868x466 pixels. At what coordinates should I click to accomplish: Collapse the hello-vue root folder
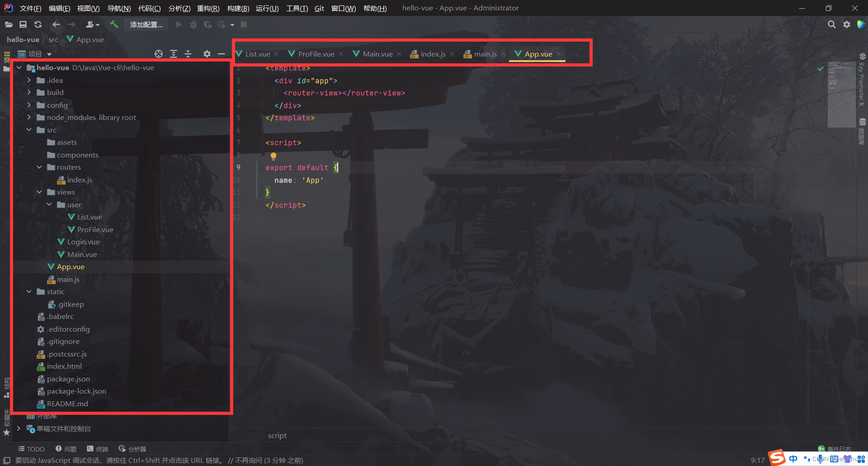(19, 67)
